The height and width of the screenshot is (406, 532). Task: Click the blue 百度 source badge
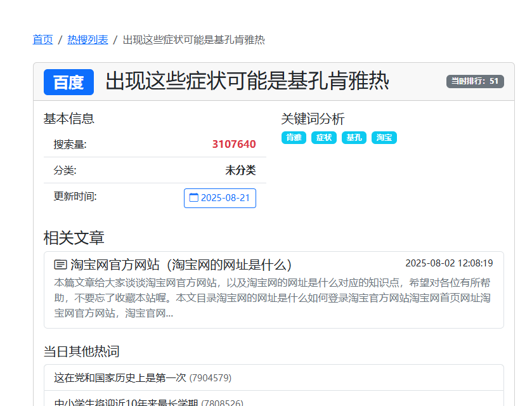67,82
